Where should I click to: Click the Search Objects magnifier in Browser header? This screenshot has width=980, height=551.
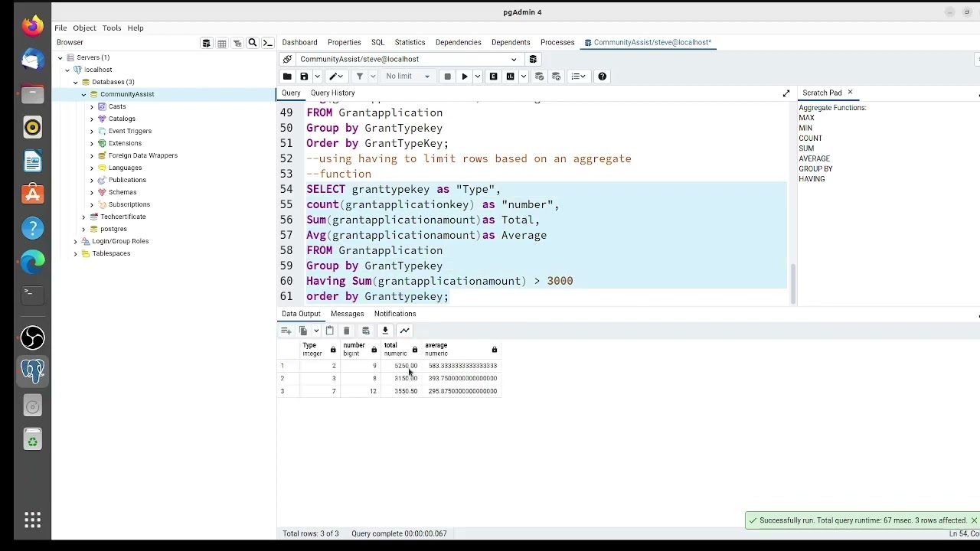[x=253, y=43]
